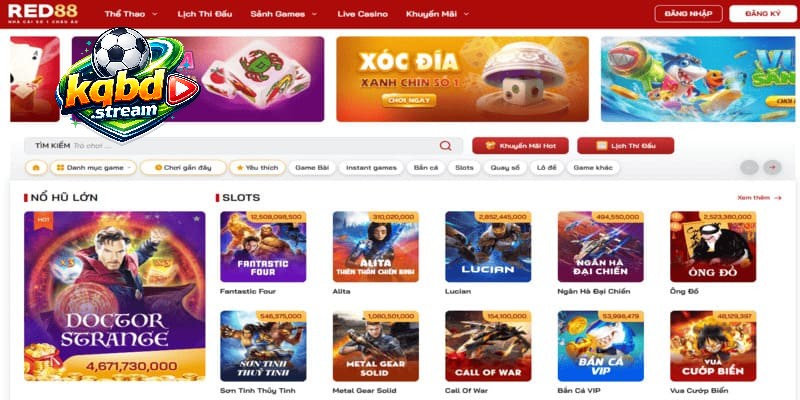Open Chơi gần đây recent games filter
800x400 pixels.
point(183,167)
